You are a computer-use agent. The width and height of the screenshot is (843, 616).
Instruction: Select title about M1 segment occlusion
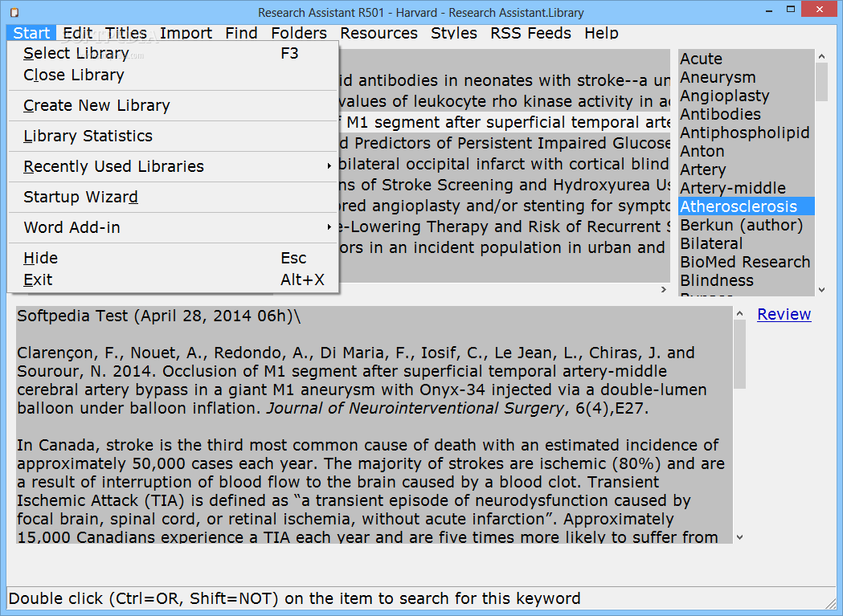point(505,123)
